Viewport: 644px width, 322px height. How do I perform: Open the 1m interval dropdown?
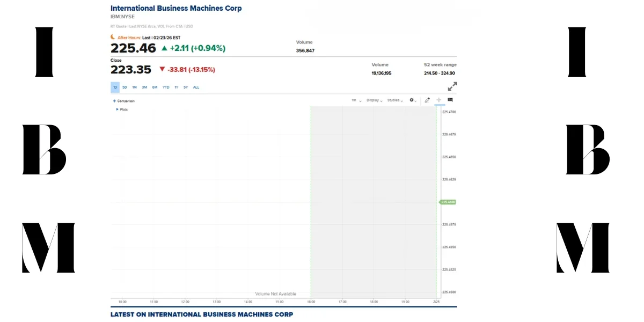click(x=355, y=100)
